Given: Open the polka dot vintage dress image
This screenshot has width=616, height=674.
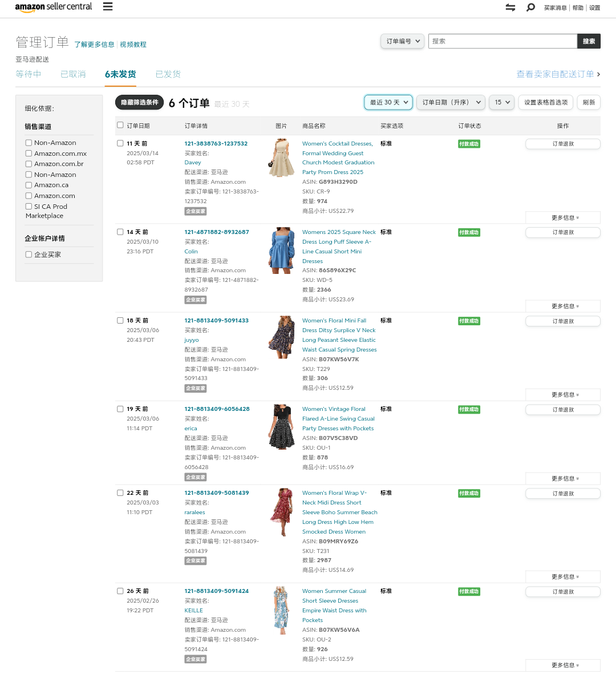Looking at the screenshot, I should click(x=282, y=427).
